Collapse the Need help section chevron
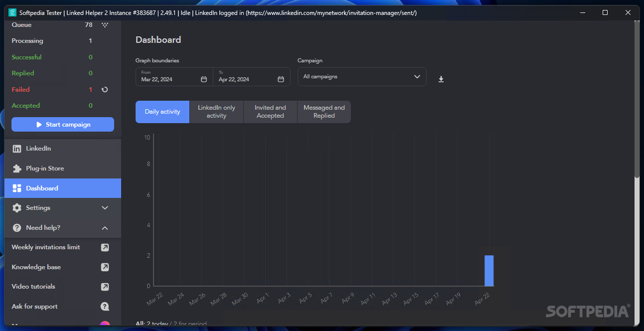 [105, 228]
